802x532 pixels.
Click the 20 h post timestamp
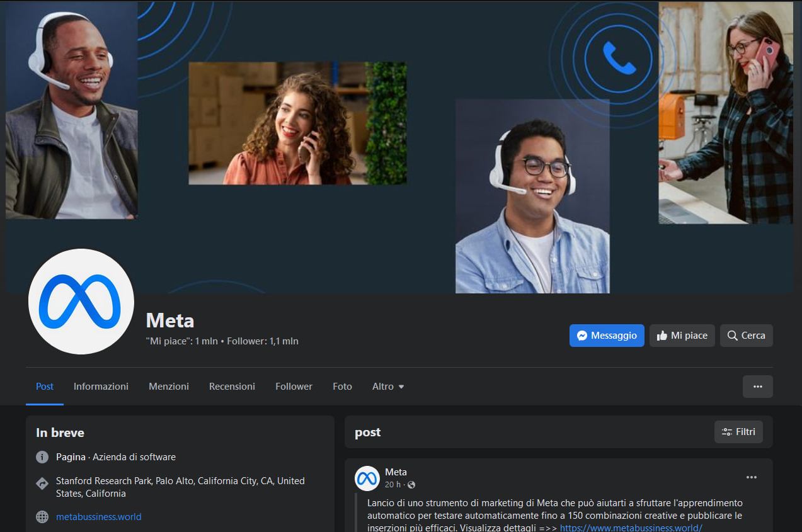coord(392,485)
